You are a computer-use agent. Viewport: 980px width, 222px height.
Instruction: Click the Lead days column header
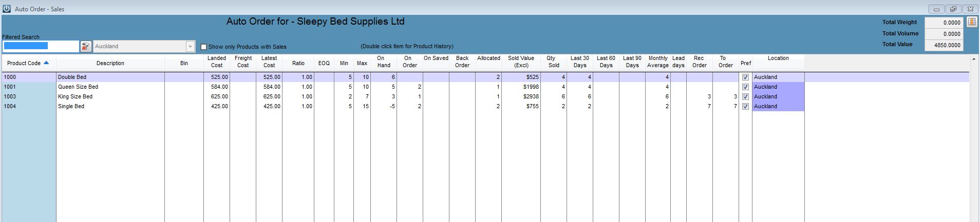pyautogui.click(x=679, y=62)
